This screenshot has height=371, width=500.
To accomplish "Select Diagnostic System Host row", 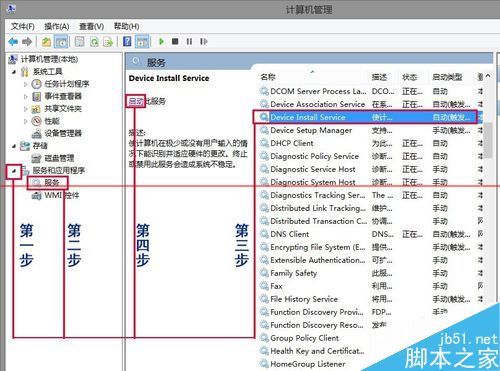I will (370, 182).
